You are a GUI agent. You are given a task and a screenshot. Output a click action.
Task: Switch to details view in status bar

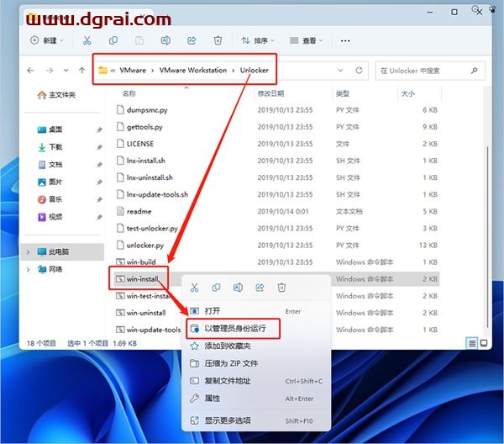[x=472, y=343]
